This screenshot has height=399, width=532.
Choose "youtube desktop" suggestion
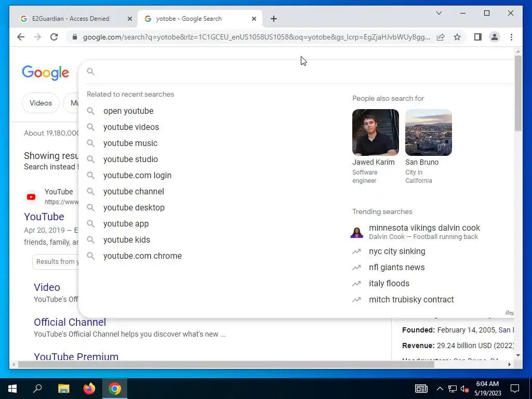click(134, 208)
